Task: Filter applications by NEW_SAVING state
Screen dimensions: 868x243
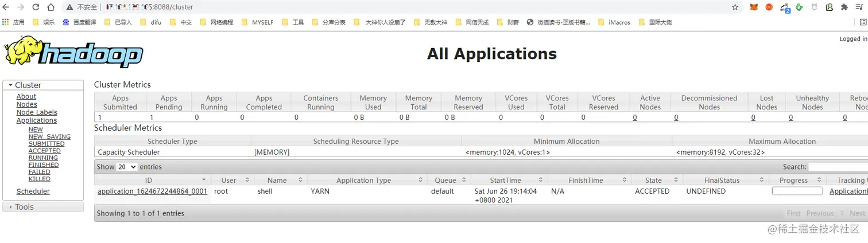Action: coord(49,136)
